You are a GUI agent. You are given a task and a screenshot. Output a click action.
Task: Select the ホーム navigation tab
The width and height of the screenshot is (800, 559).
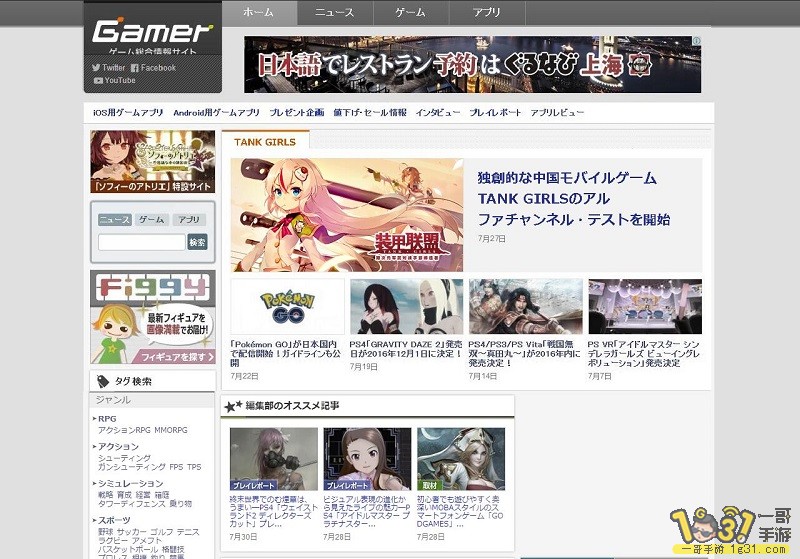[x=259, y=12]
